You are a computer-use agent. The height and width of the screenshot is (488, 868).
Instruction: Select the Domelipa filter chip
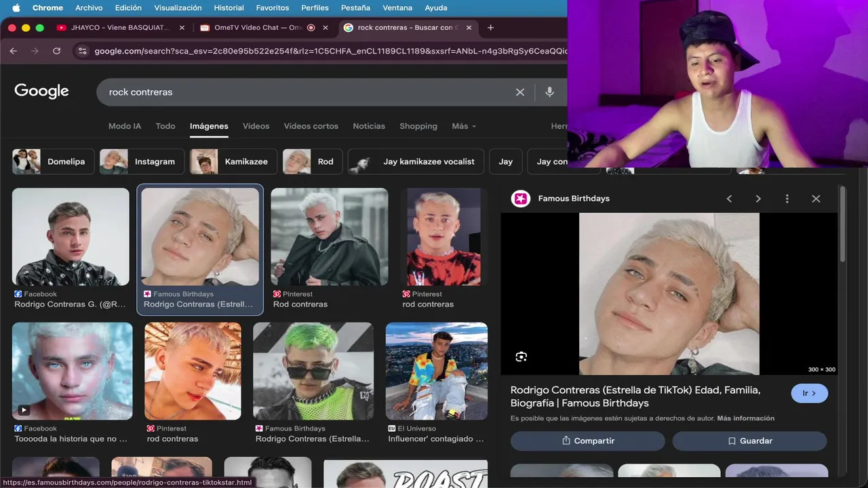pyautogui.click(x=54, y=161)
